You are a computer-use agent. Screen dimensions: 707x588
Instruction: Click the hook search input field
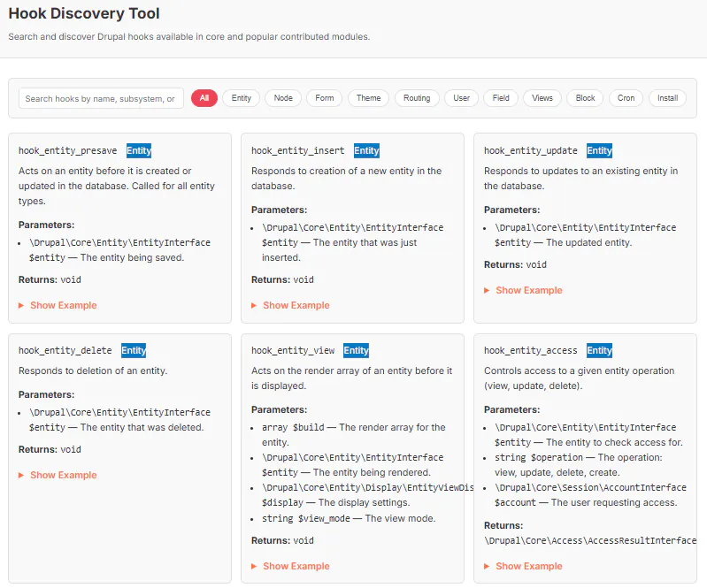(101, 98)
